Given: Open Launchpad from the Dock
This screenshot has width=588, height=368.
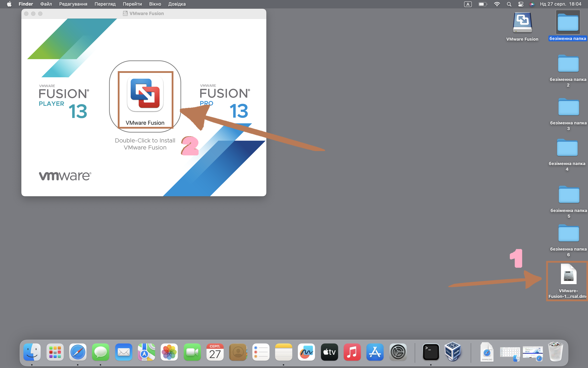Looking at the screenshot, I should tap(55, 352).
